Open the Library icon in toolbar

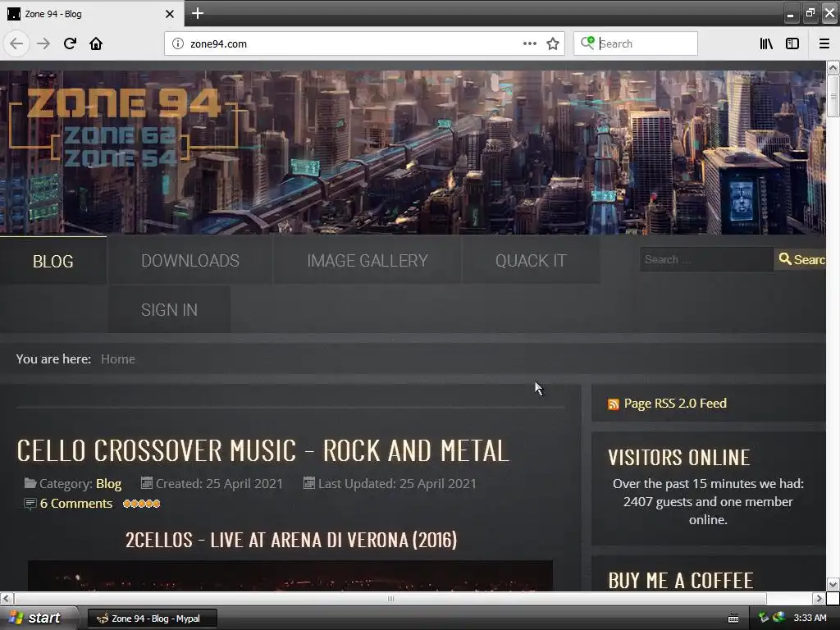pyautogui.click(x=766, y=44)
